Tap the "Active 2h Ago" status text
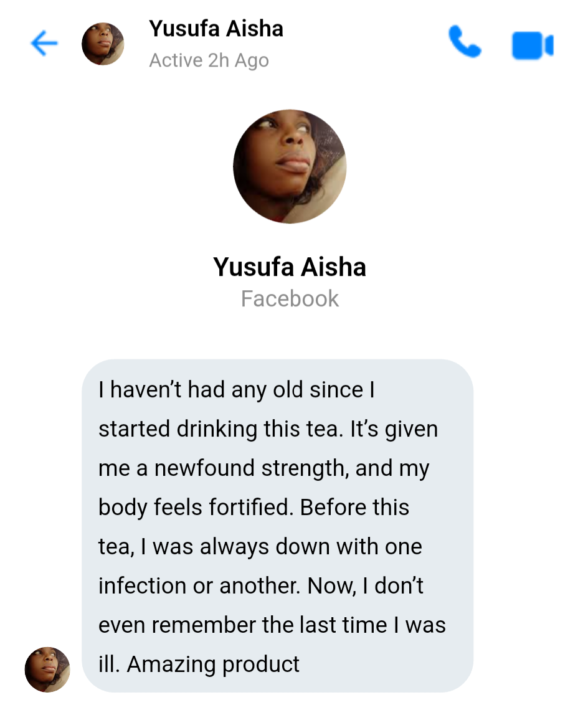The image size is (588, 705). pos(209,61)
